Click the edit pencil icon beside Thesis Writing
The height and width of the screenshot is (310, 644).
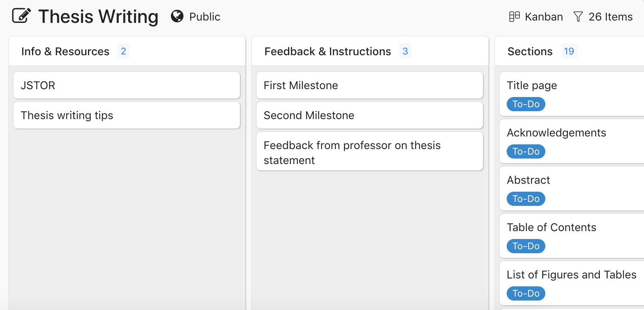pos(21,16)
